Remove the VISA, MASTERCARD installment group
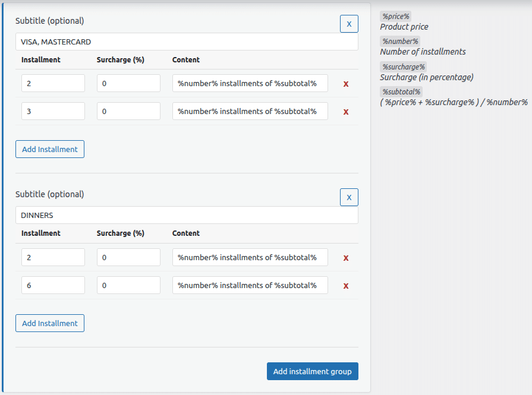Image resolution: width=532 pixels, height=395 pixels. (349, 24)
